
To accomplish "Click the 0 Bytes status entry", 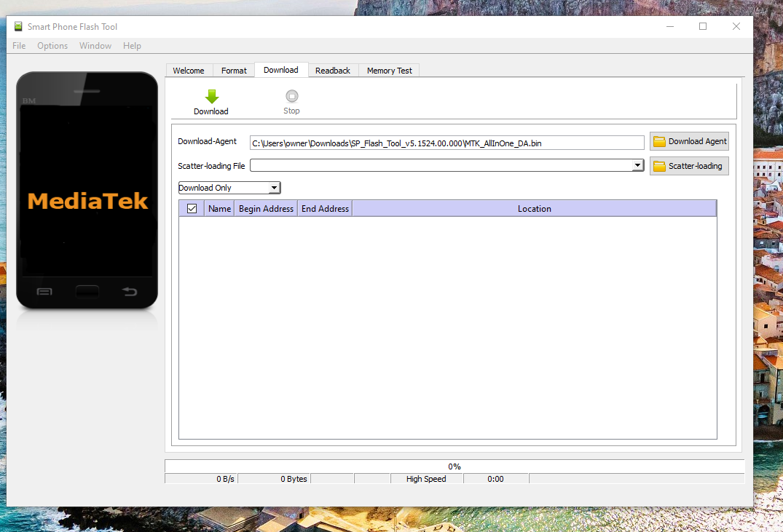I will tap(294, 479).
